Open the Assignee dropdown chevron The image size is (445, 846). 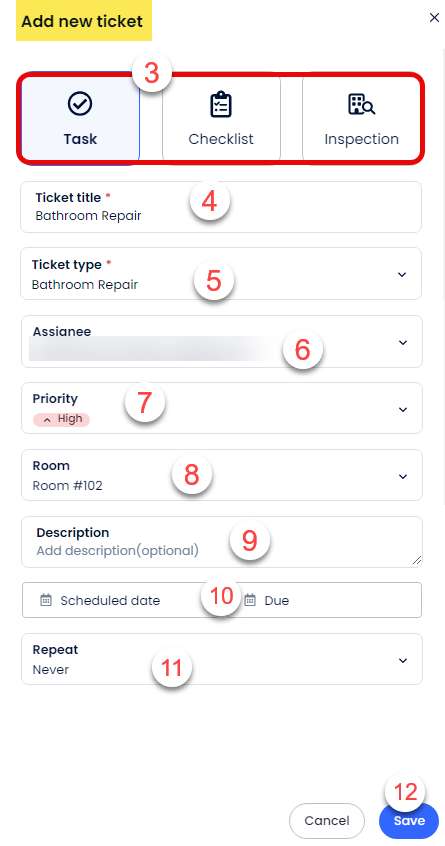coord(402,343)
